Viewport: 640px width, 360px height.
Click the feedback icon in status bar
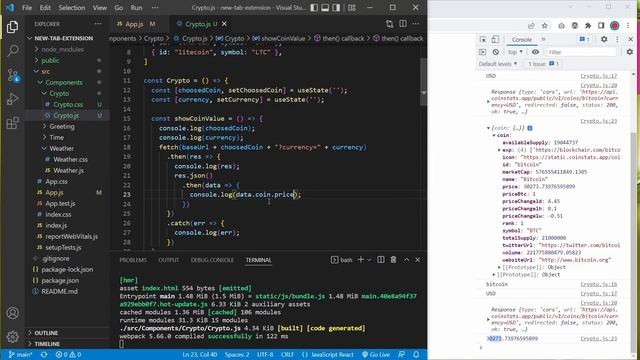pos(401,355)
